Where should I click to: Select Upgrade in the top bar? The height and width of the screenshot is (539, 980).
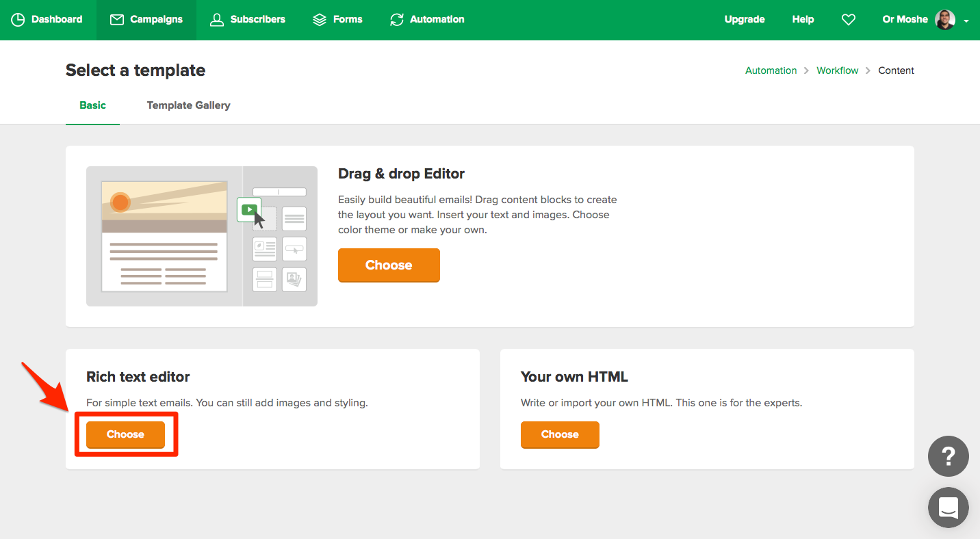744,19
